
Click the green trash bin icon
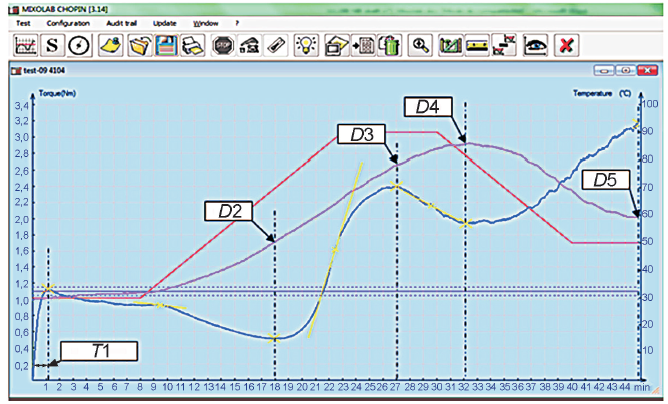pos(392,45)
